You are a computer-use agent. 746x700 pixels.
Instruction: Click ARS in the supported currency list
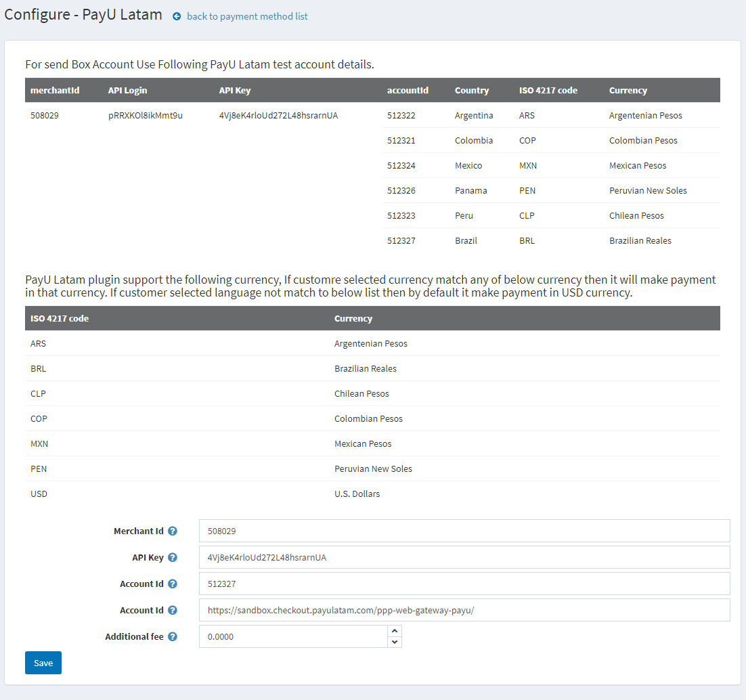[39, 344]
